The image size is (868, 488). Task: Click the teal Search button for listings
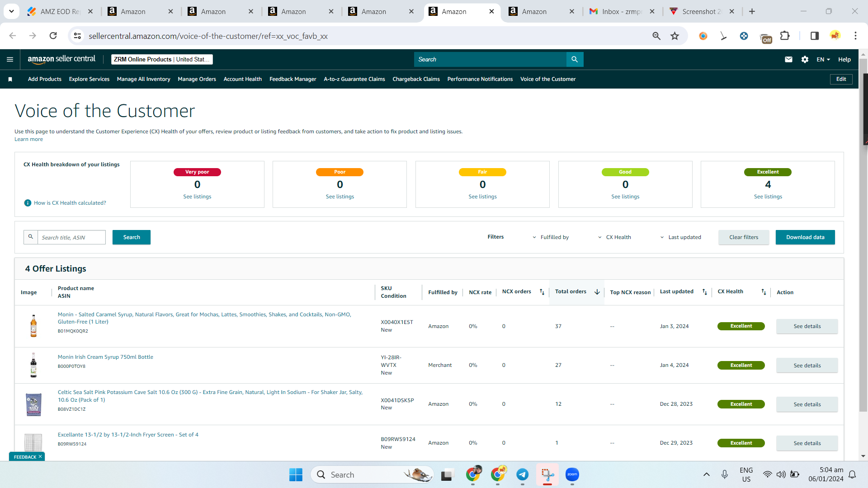pos(132,237)
